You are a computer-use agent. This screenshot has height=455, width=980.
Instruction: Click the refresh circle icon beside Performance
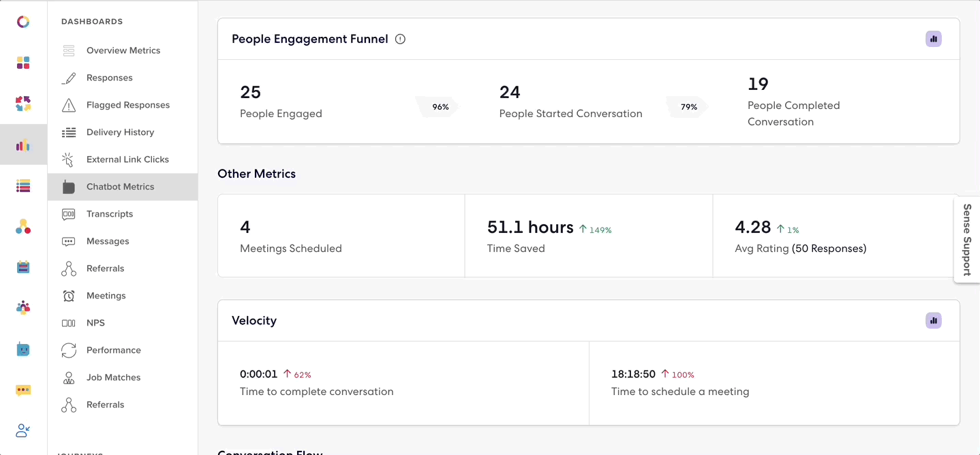click(x=69, y=350)
